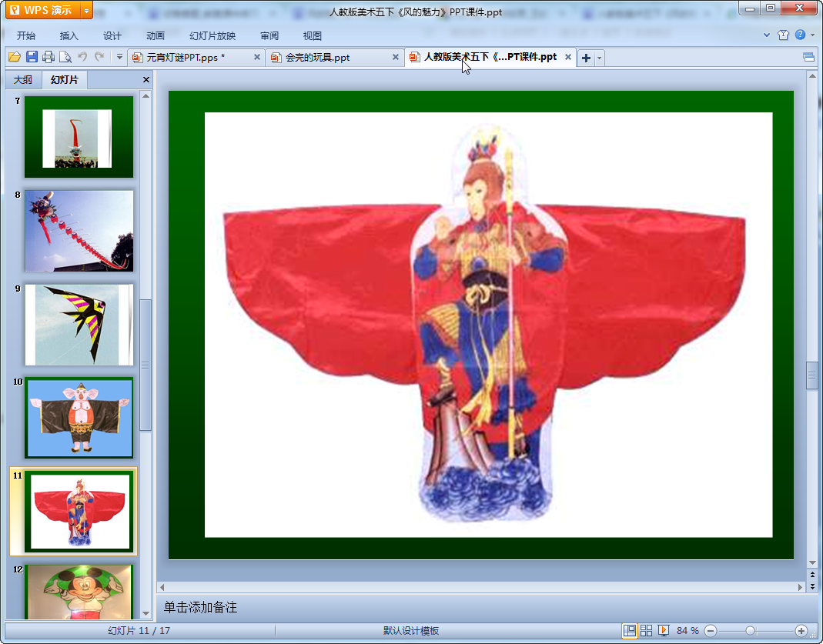Viewport: 823px width, 644px height.
Task: Open the WPS 演示 application menu
Action: click(42, 10)
